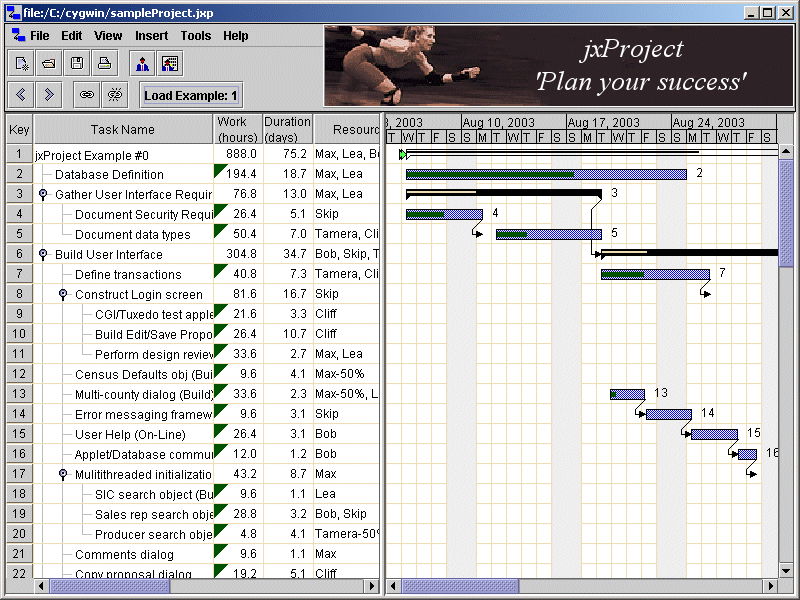Click the Gantt vertical scrollbar up arrow
The width and height of the screenshot is (800, 600).
(x=786, y=151)
